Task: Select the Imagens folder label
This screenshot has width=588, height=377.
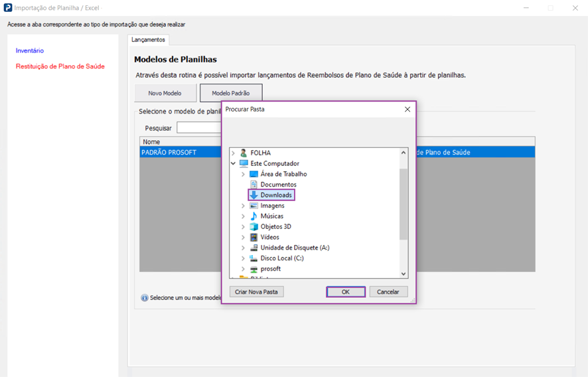Action: (272, 206)
